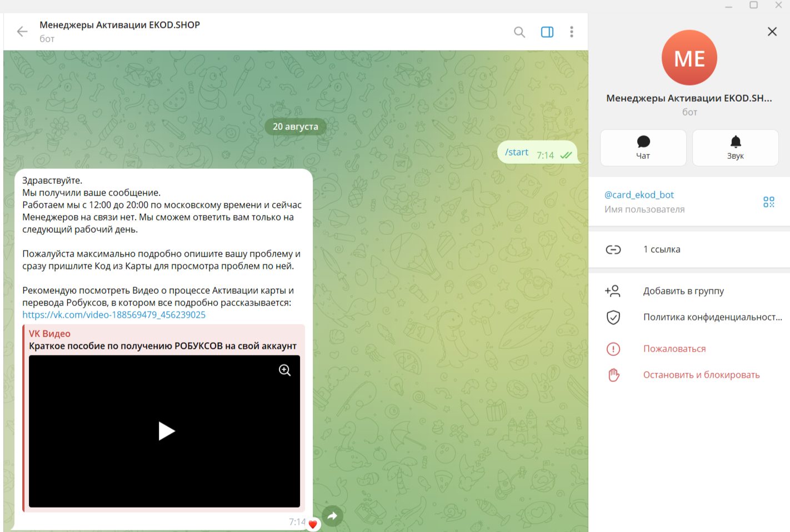Image resolution: width=790 pixels, height=532 pixels.
Task: Show the QR code for the bot username
Action: (769, 202)
